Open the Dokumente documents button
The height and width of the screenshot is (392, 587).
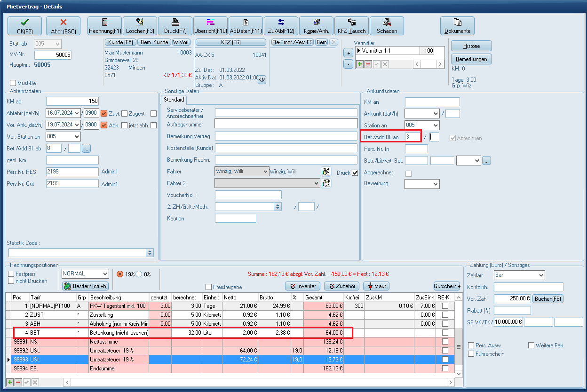457,26
